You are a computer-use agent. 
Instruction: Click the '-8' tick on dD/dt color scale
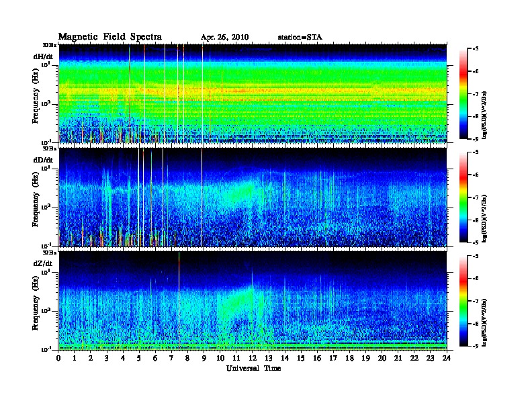point(476,220)
